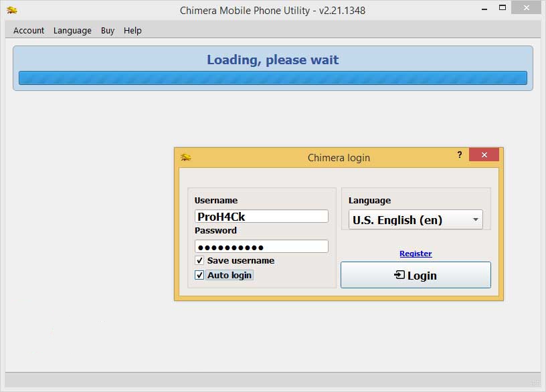
Task: Click the 'Language' label in login dialog
Action: click(x=369, y=201)
